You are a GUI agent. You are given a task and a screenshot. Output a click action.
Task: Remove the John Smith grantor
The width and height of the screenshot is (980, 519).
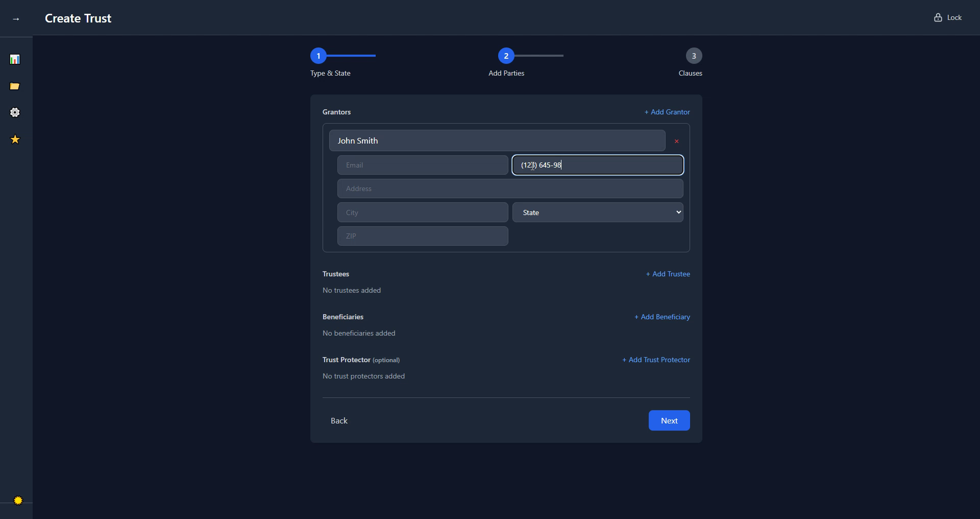click(x=676, y=141)
